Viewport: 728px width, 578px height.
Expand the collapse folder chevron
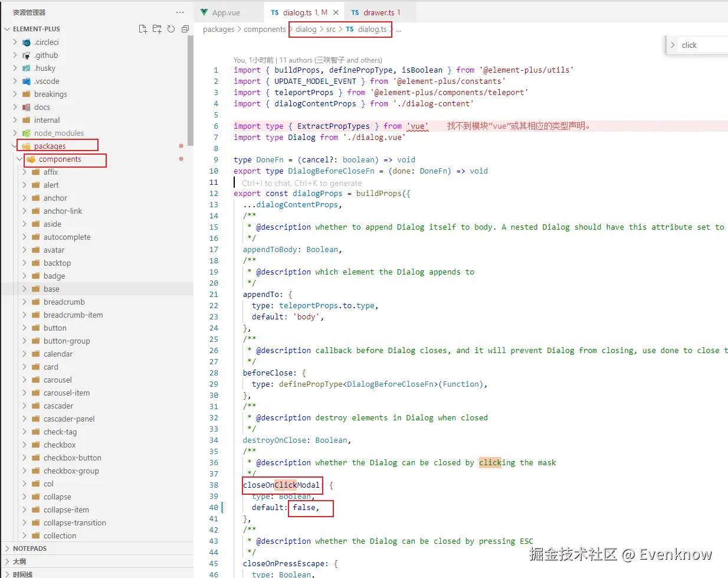point(24,497)
